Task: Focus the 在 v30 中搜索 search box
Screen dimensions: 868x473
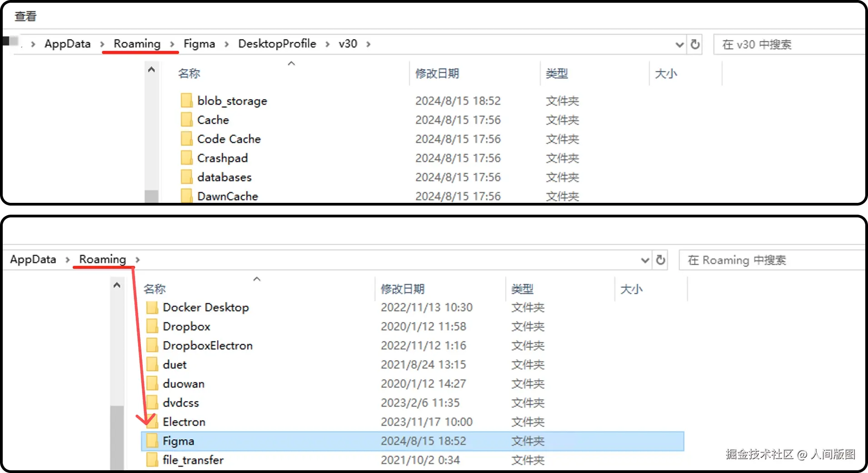Action: [x=789, y=45]
